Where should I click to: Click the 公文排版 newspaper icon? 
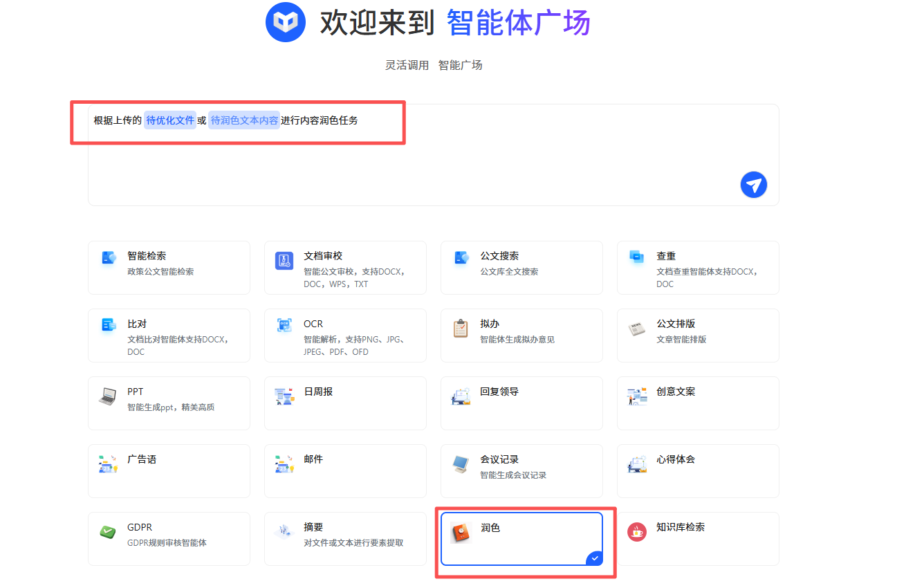636,329
